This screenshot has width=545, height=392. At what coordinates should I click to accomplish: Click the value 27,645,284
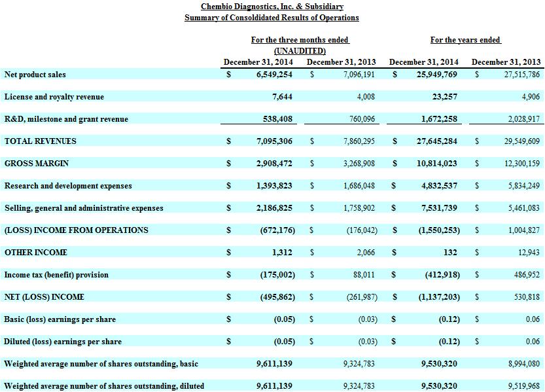(x=437, y=141)
